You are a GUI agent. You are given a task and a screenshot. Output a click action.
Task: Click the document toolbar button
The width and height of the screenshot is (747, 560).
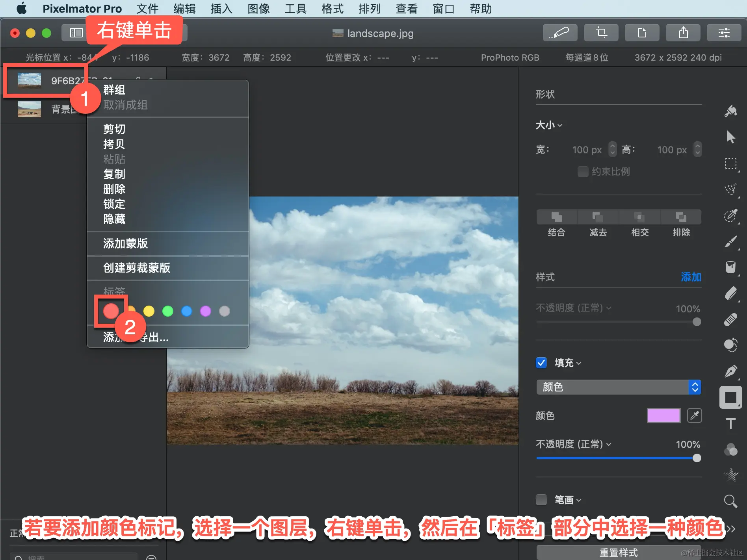pyautogui.click(x=642, y=33)
